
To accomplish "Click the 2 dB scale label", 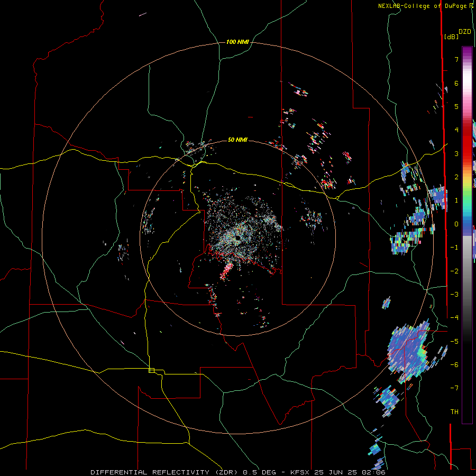I will pos(456,177).
